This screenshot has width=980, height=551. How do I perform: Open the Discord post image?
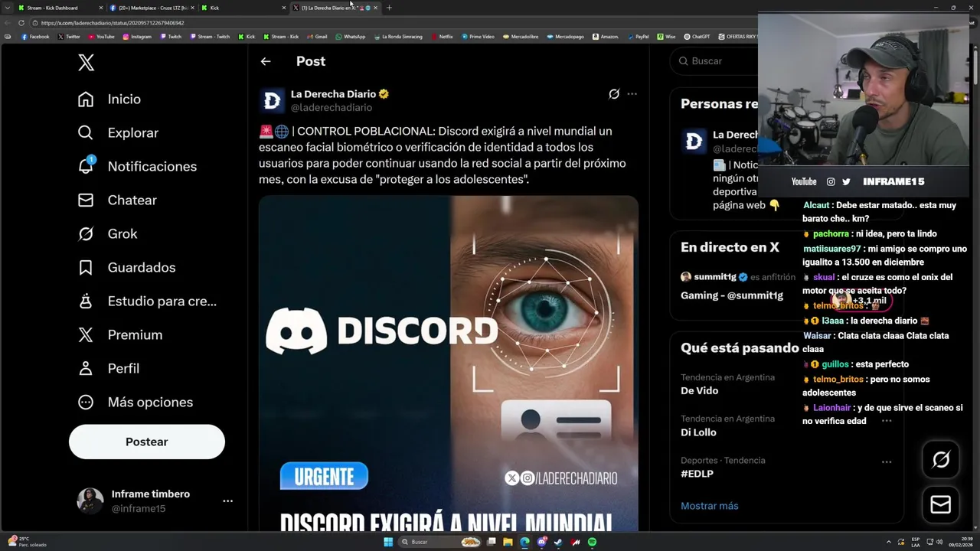449,364
